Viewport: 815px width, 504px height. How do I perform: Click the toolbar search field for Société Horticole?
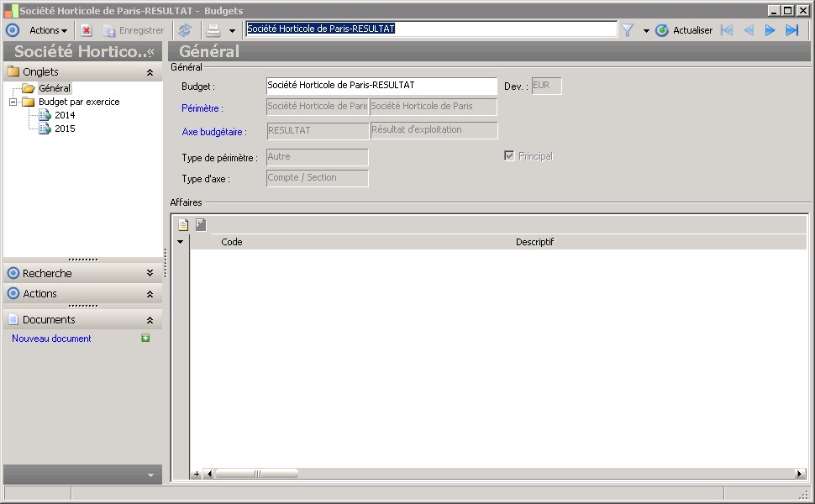[x=431, y=29]
